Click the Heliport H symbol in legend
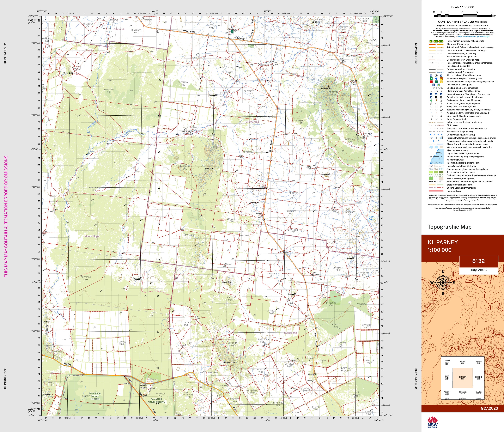 click(436, 75)
